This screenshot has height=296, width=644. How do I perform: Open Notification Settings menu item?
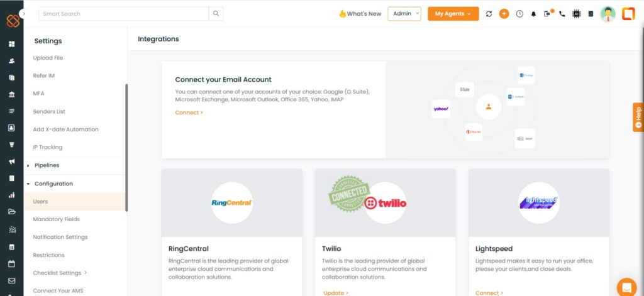tap(60, 238)
